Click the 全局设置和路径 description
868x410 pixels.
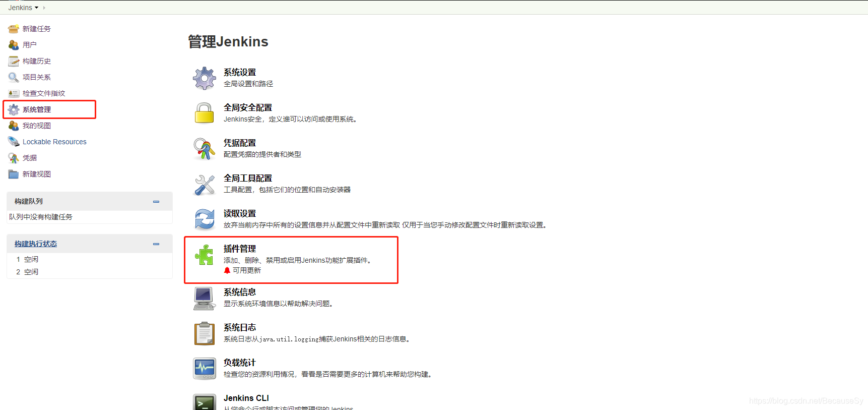coord(248,84)
